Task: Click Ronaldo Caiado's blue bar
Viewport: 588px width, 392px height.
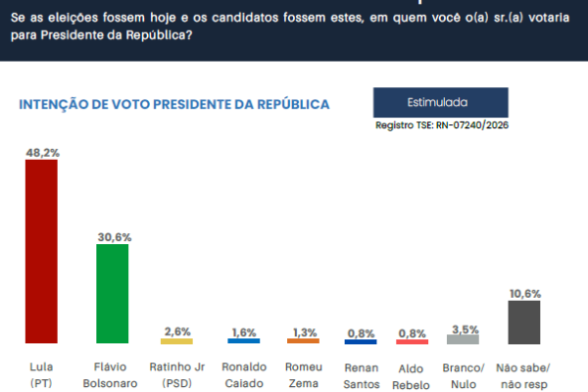Action: (243, 341)
